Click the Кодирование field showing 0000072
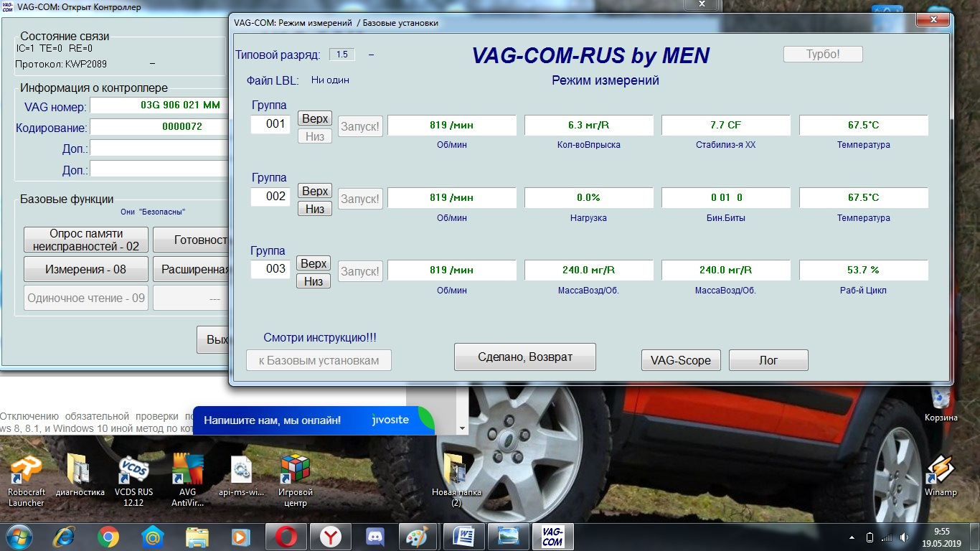This screenshot has height=551, width=980. [159, 126]
